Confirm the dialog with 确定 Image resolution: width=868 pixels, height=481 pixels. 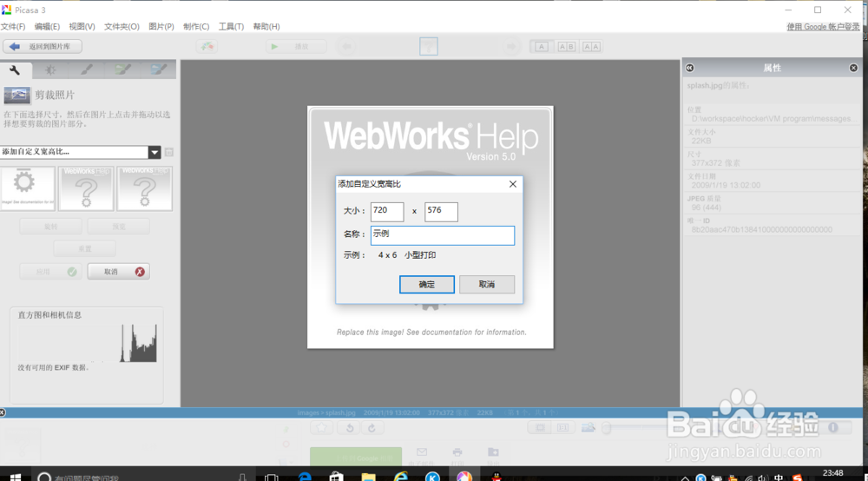(427, 285)
